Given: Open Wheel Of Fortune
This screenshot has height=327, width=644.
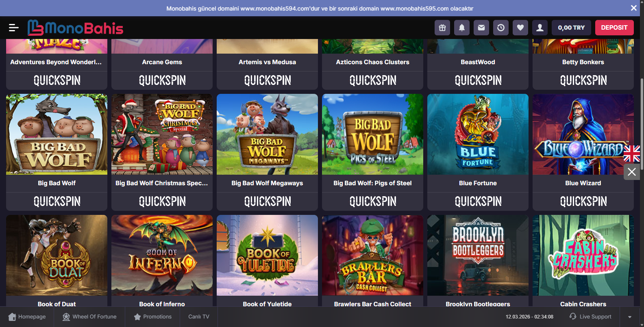Looking at the screenshot, I should pyautogui.click(x=89, y=317).
